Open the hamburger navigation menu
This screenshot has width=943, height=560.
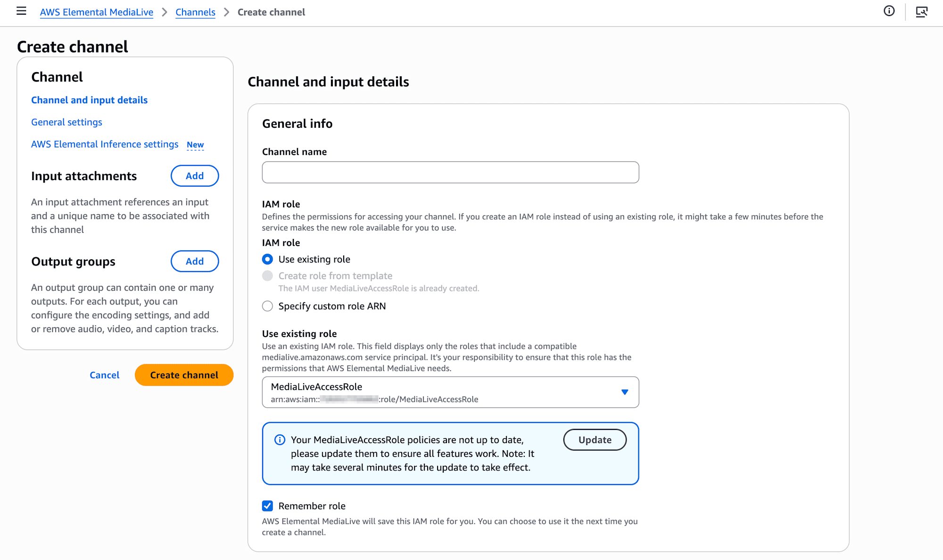[x=21, y=11]
